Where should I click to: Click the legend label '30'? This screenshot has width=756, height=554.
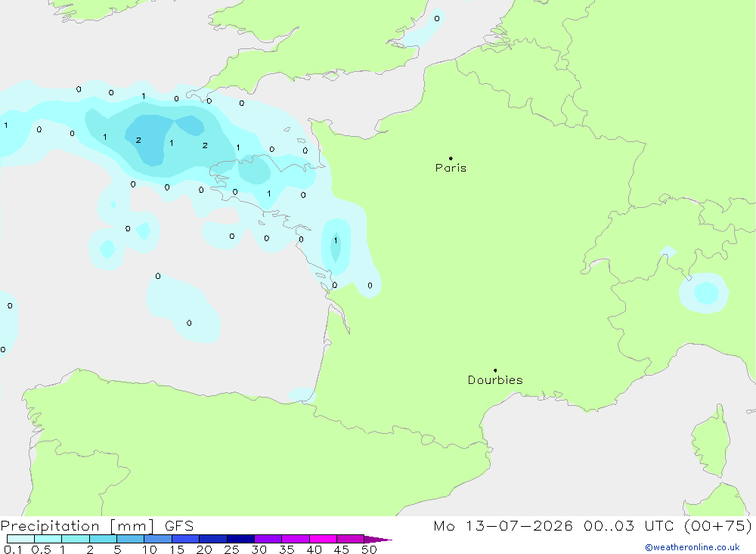pos(259,549)
